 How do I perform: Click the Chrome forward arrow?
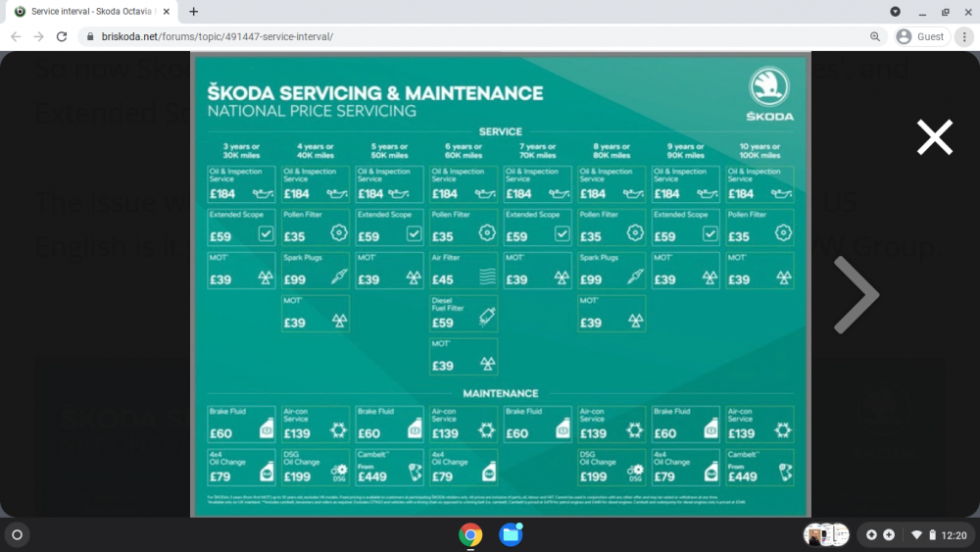pyautogui.click(x=39, y=37)
